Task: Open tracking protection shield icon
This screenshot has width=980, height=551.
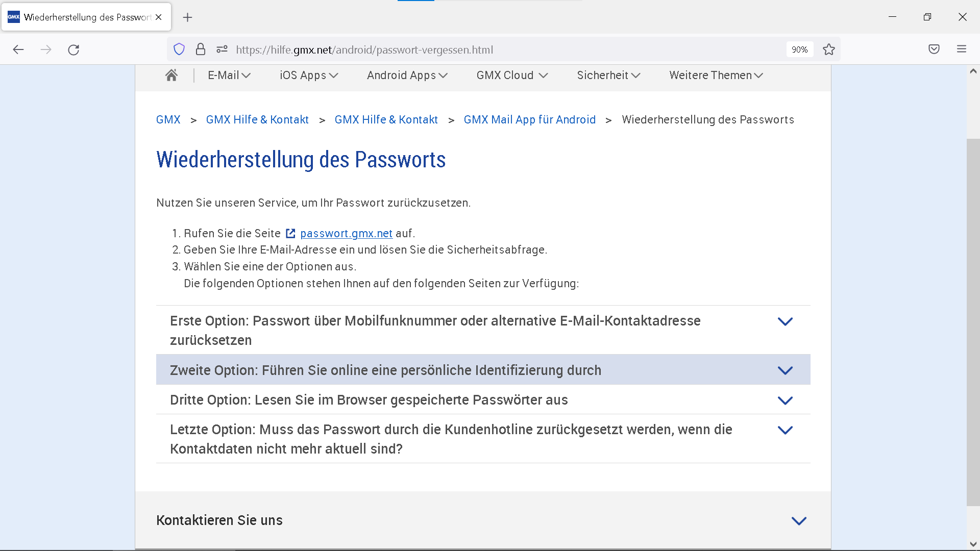Action: (179, 49)
